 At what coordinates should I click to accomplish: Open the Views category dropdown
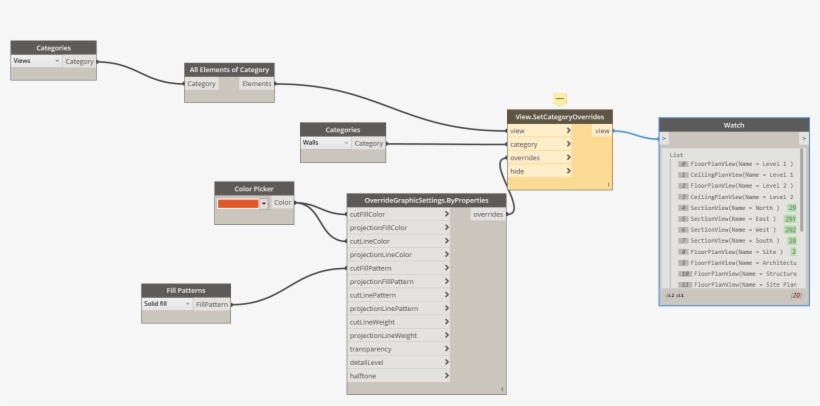[57, 61]
